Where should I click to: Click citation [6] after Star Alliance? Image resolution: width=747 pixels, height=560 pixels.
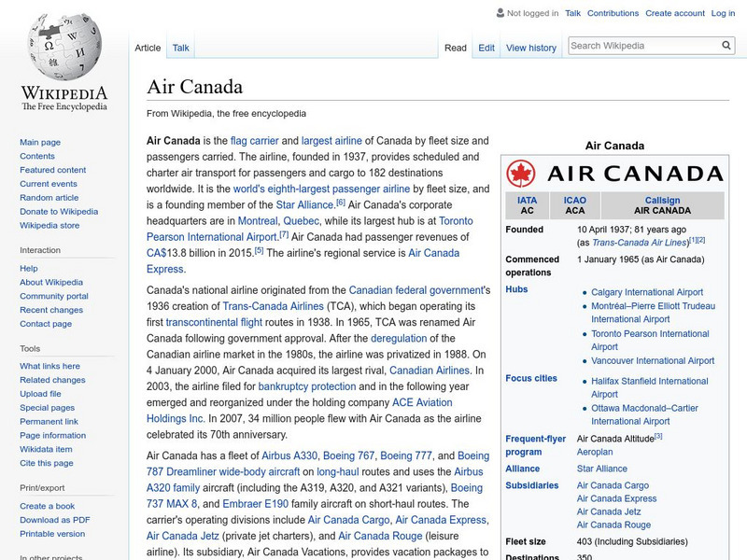(x=341, y=203)
